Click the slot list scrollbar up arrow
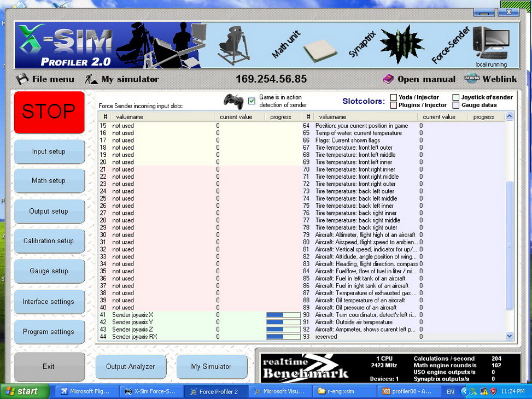The image size is (532, 399). tap(509, 117)
